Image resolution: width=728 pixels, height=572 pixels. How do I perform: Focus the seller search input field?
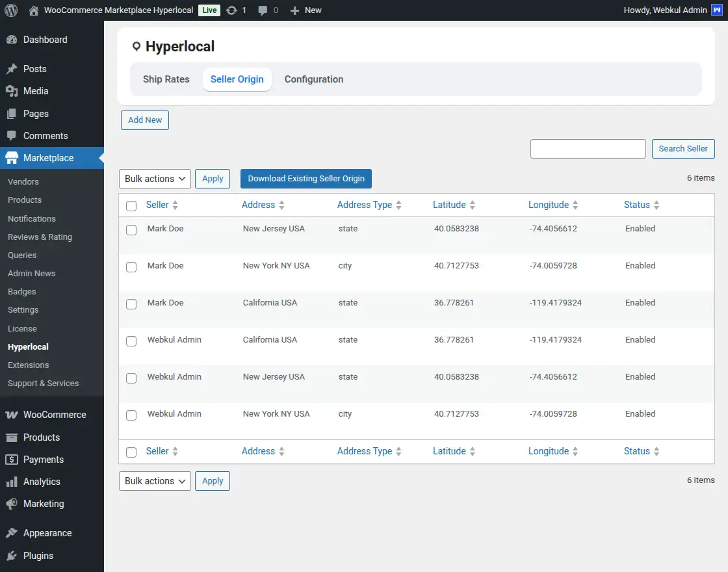click(x=588, y=149)
